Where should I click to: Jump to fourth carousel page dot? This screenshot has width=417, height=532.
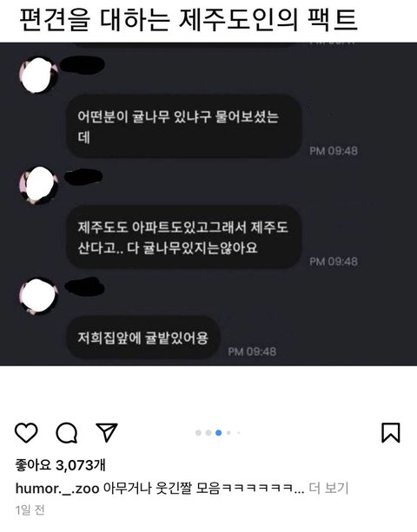tap(228, 432)
